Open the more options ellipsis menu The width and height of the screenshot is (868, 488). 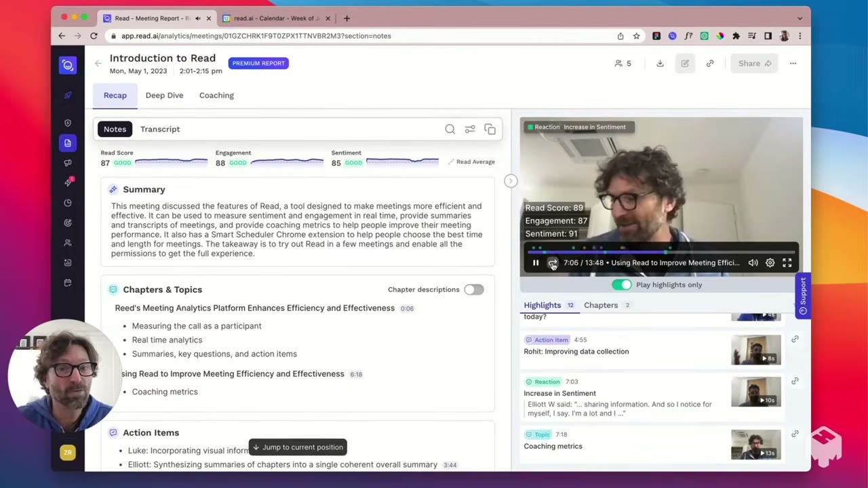tap(793, 64)
